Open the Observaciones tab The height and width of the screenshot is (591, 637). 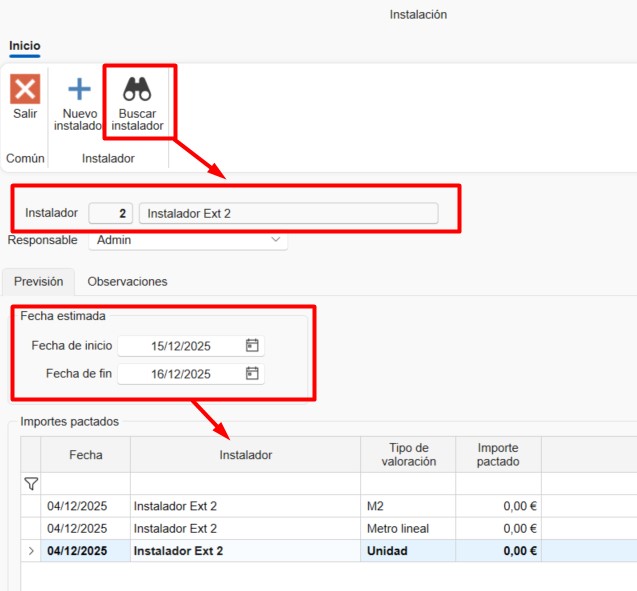[x=127, y=282]
